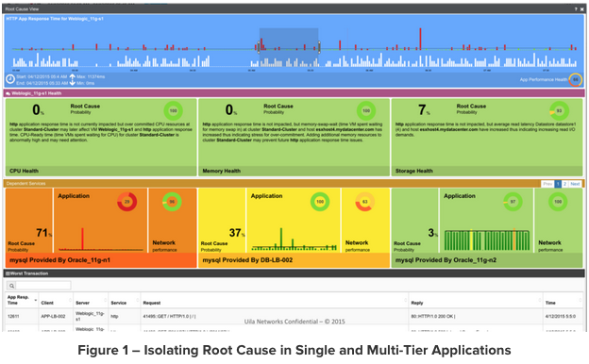Click the left handle of the timeline selection

(259, 47)
